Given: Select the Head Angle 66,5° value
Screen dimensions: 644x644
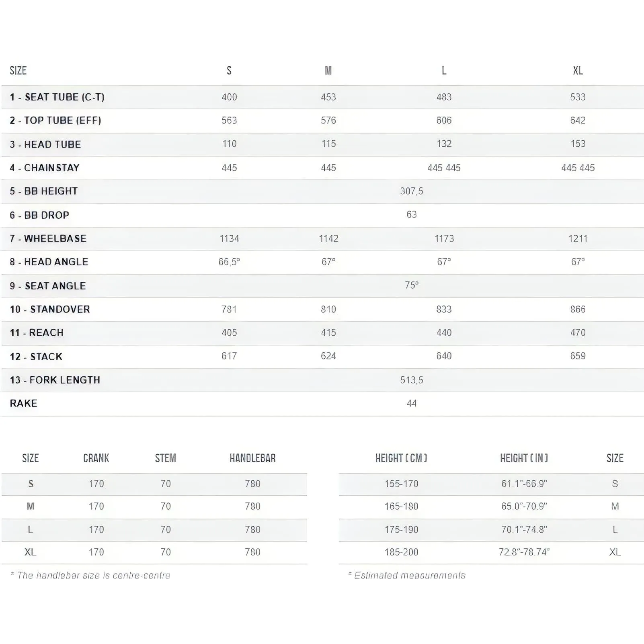Looking at the screenshot, I should point(229,262).
